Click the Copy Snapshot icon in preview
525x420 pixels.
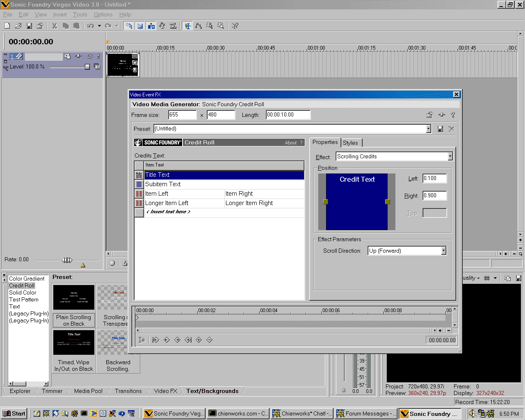(507, 278)
